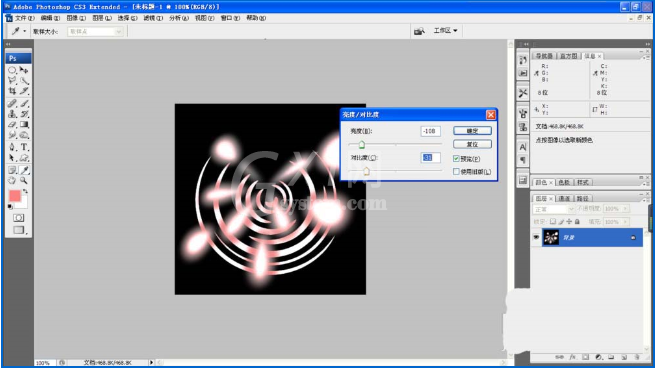Select the Path Selection tool

pyautogui.click(x=12, y=158)
